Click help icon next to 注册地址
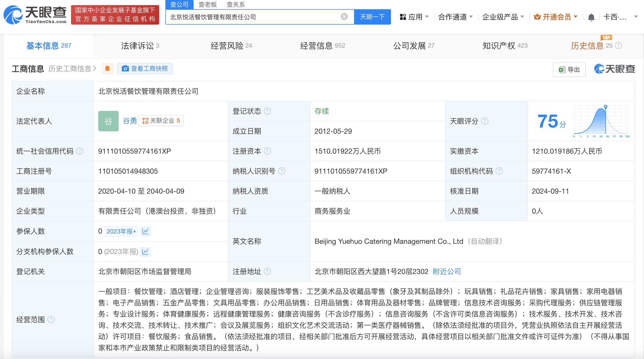644x359 pixels. point(267,271)
